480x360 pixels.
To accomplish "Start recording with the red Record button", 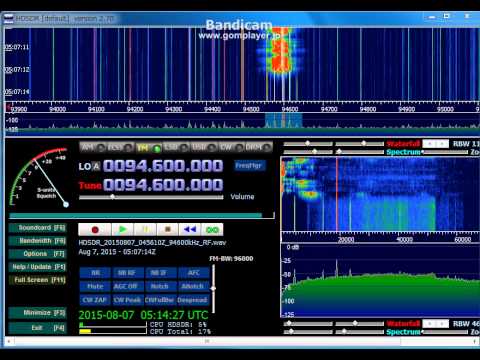I will click(x=95, y=230).
